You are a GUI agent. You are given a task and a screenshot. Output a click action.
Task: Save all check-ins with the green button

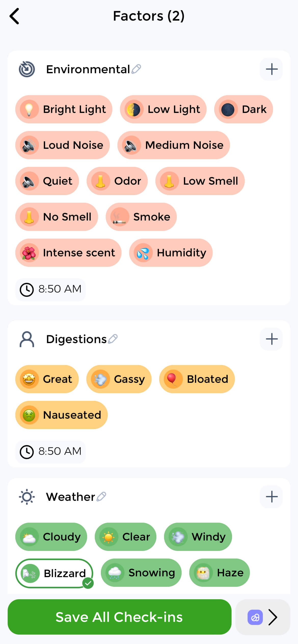(x=119, y=617)
